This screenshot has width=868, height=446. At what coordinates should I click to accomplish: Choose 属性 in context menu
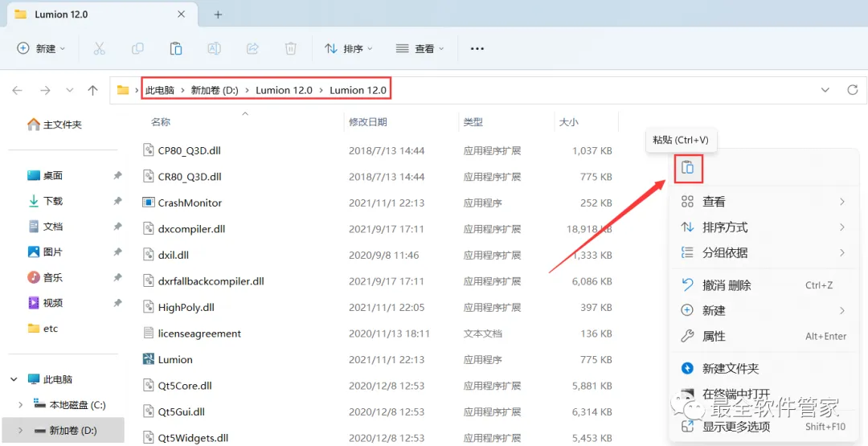[x=764, y=336]
